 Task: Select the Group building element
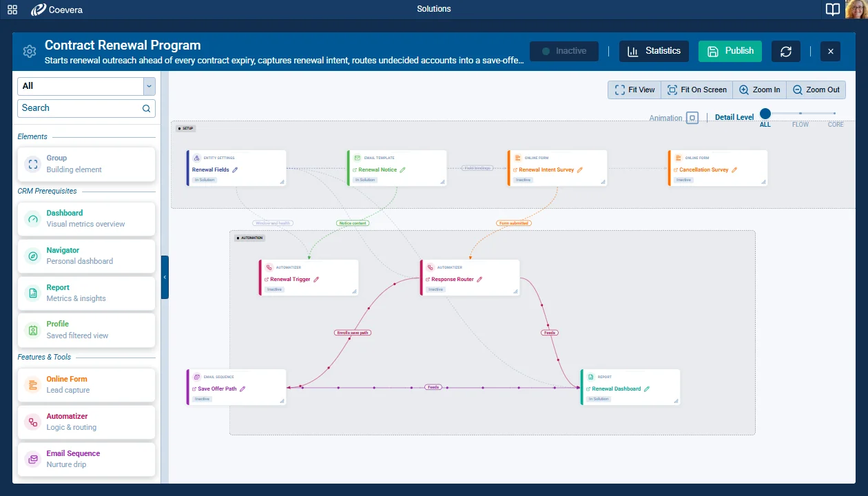[86, 164]
